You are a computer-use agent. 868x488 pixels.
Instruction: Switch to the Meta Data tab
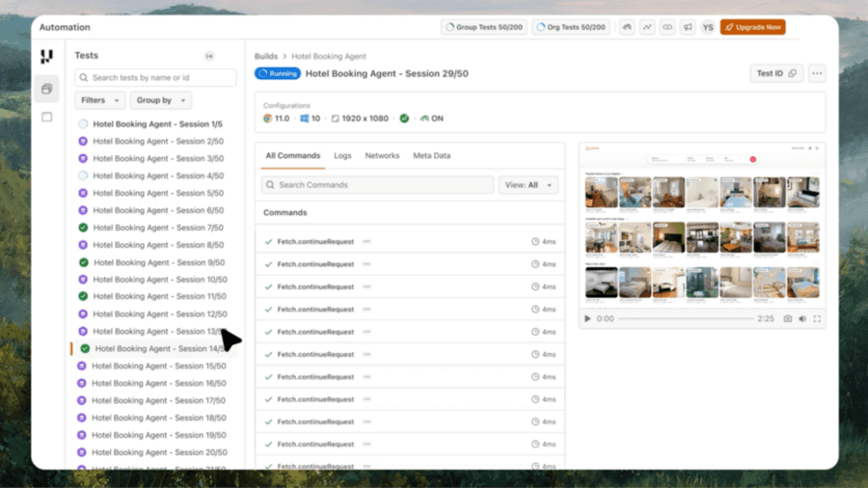(x=432, y=155)
